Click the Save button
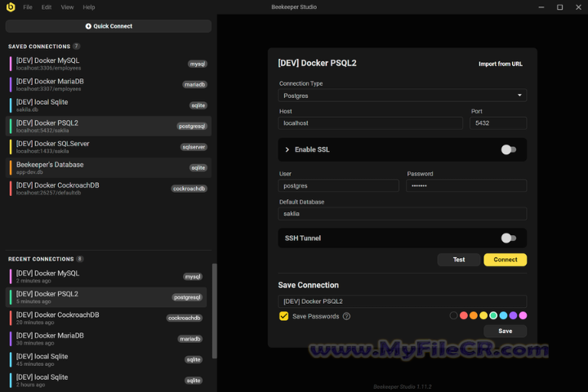The width and height of the screenshot is (588, 392). coord(506,331)
